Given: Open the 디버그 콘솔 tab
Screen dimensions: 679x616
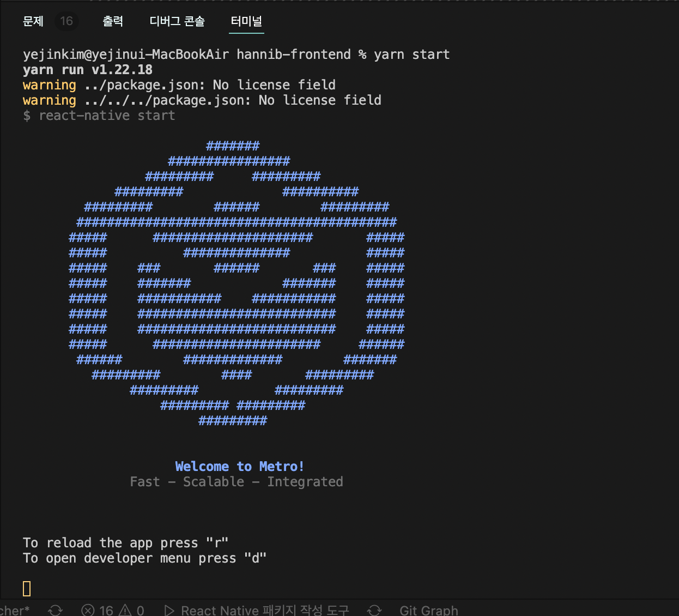Looking at the screenshot, I should point(177,21).
